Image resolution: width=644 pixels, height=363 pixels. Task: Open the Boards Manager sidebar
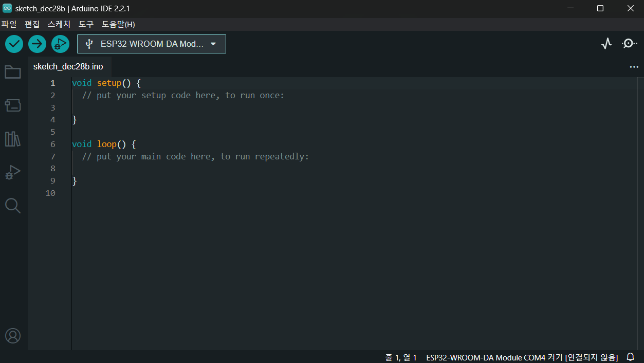pos(13,105)
